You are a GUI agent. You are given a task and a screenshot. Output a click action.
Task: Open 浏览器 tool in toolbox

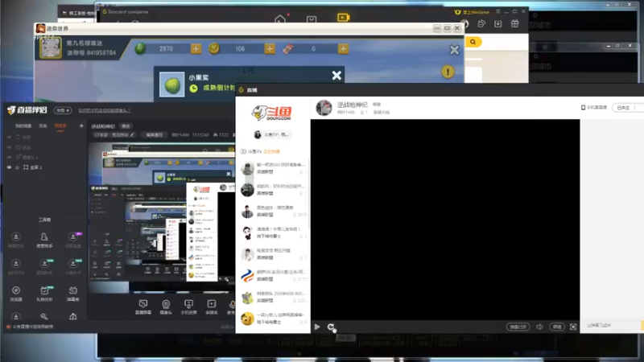click(x=16, y=294)
